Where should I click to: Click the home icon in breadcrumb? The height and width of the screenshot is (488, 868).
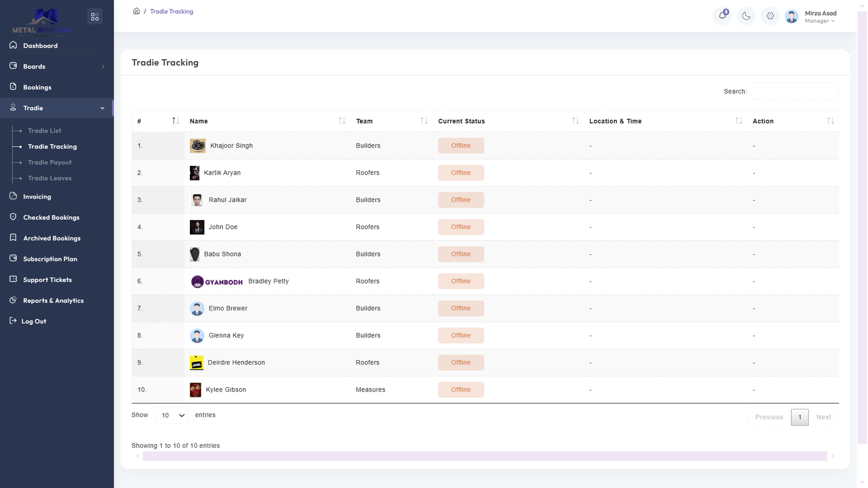point(136,11)
